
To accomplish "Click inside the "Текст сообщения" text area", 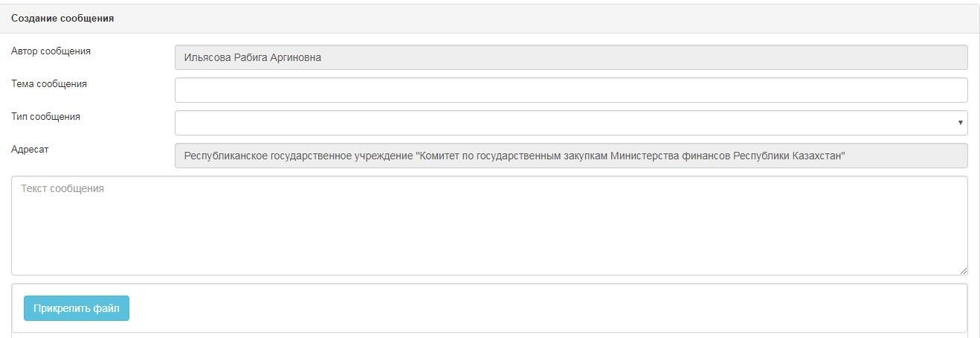I will (489, 226).
